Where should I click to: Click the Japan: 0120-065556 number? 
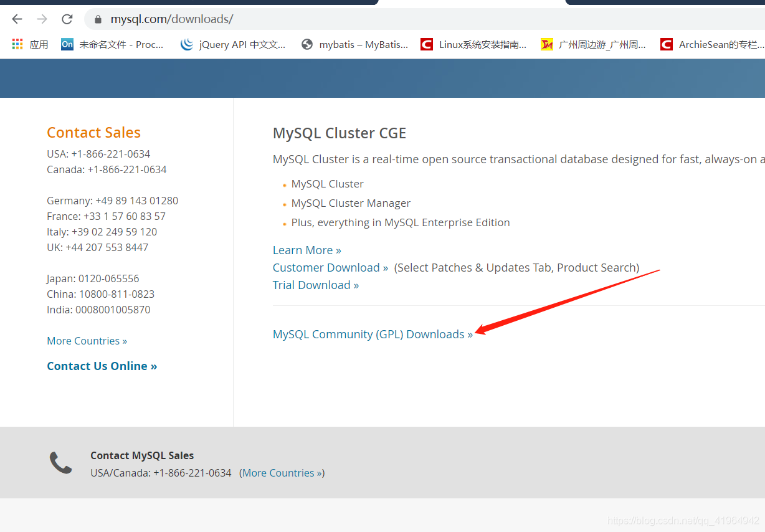(x=93, y=278)
